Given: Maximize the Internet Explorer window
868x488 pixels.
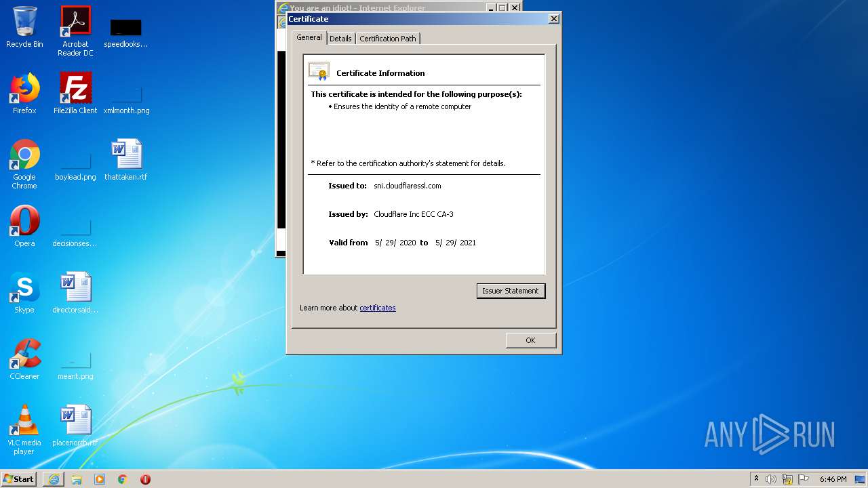Looking at the screenshot, I should [502, 8].
